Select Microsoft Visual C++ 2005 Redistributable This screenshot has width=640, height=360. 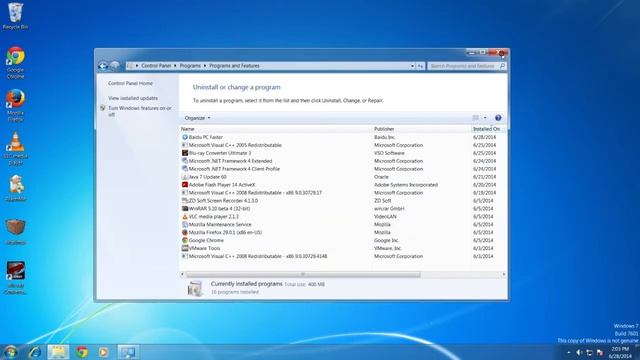(235, 145)
